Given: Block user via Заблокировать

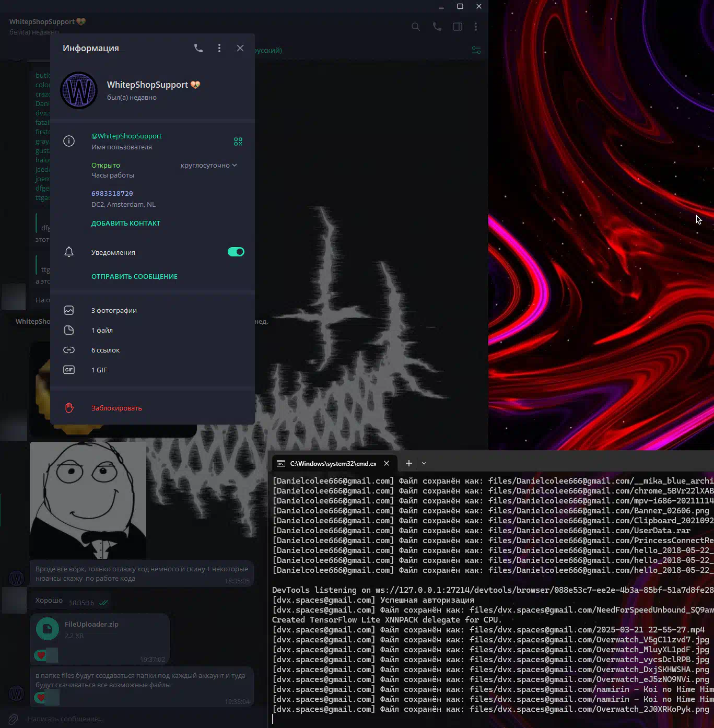Looking at the screenshot, I should (116, 408).
